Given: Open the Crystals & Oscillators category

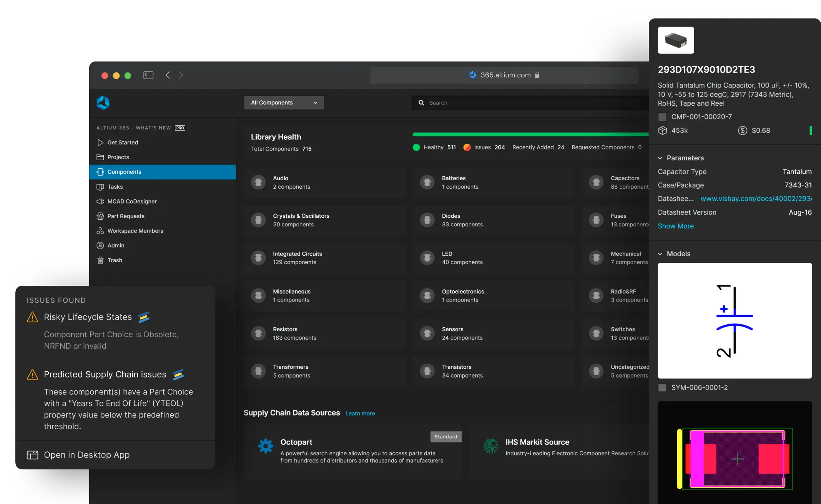Looking at the screenshot, I should [324, 220].
